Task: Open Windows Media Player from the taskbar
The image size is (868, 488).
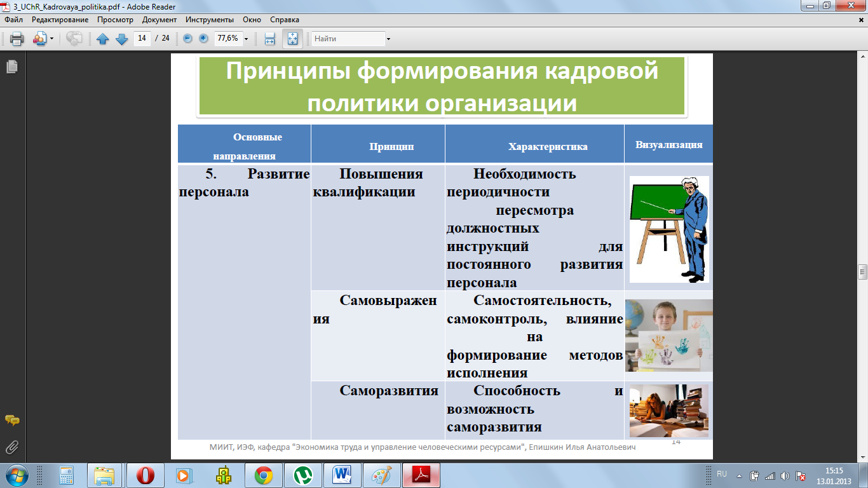Action: point(184,475)
